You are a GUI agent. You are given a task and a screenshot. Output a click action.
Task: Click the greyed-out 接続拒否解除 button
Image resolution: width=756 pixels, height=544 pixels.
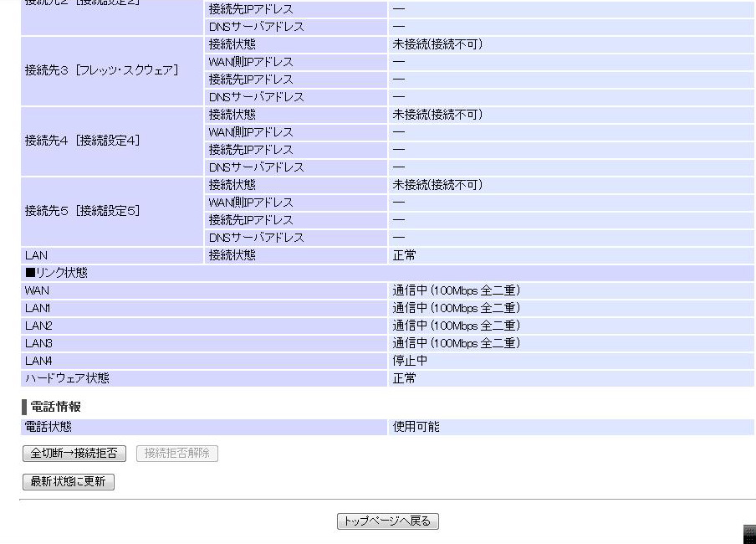(176, 454)
